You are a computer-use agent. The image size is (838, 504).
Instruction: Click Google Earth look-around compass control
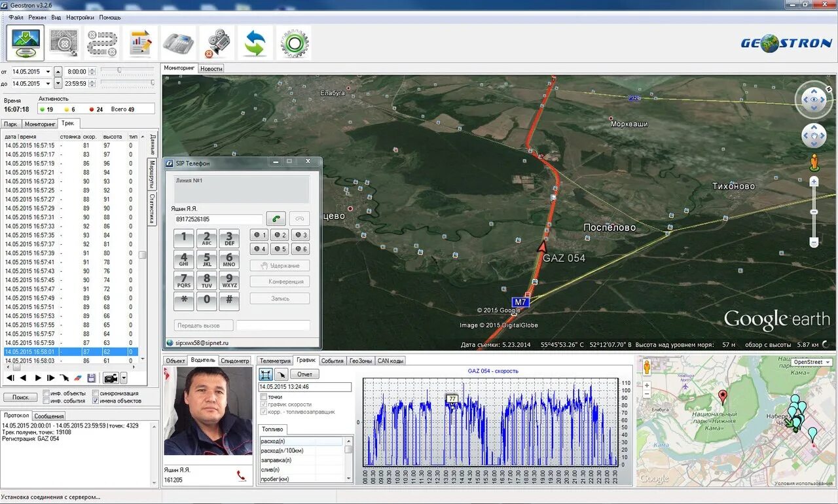pos(814,100)
